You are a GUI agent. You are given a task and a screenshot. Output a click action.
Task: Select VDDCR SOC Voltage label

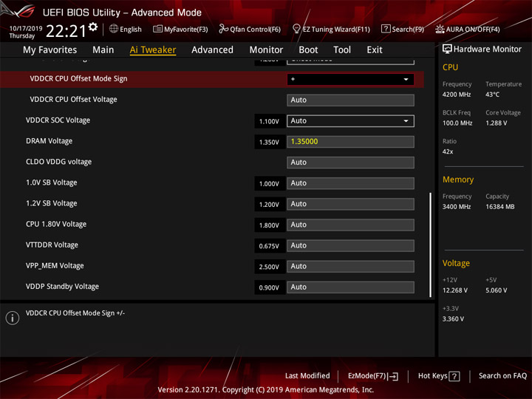(58, 120)
